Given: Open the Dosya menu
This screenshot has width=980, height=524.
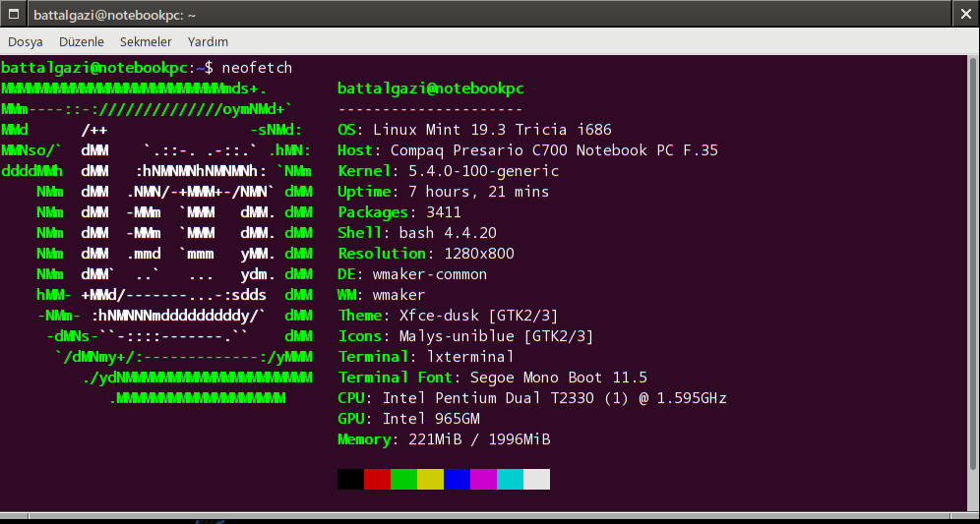Looking at the screenshot, I should (25, 42).
